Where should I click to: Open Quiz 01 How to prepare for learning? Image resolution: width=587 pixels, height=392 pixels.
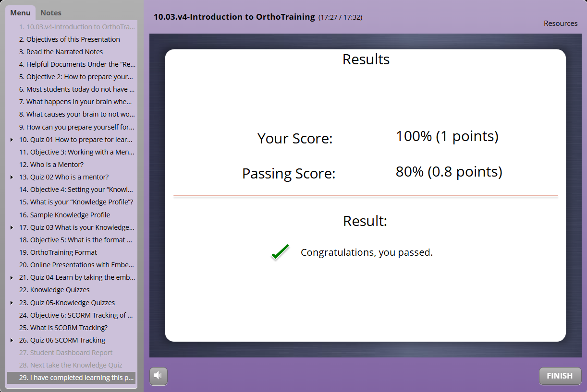click(x=75, y=140)
